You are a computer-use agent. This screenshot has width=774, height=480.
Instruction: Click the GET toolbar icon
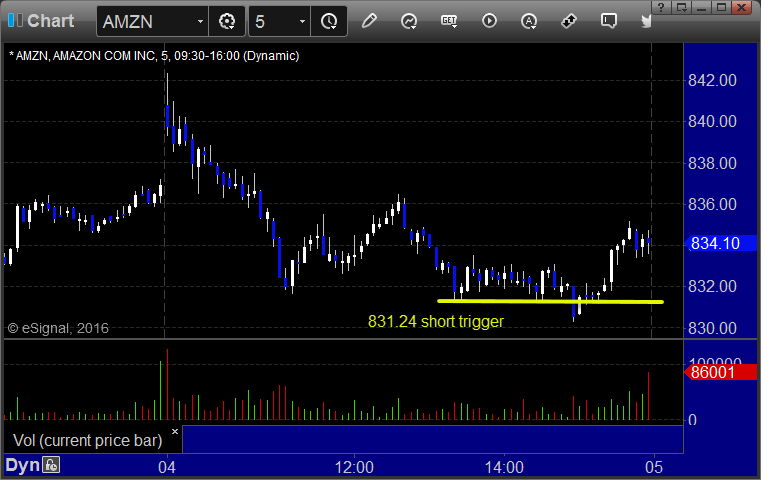coord(449,21)
